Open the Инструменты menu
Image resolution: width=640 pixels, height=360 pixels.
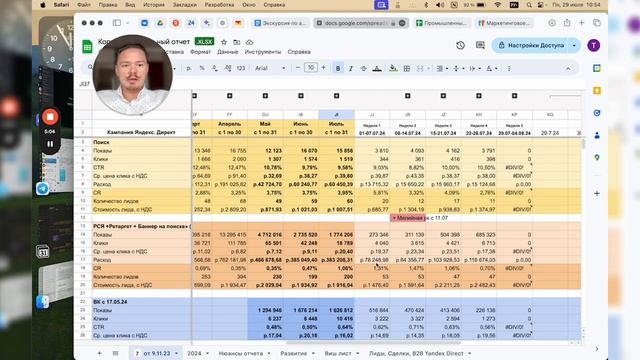[x=263, y=52]
